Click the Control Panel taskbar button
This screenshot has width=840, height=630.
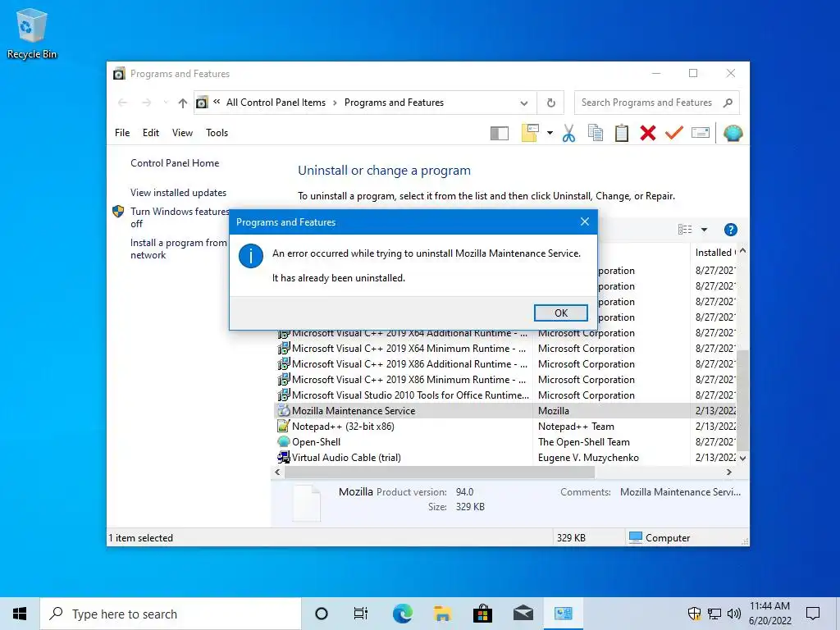563,614
